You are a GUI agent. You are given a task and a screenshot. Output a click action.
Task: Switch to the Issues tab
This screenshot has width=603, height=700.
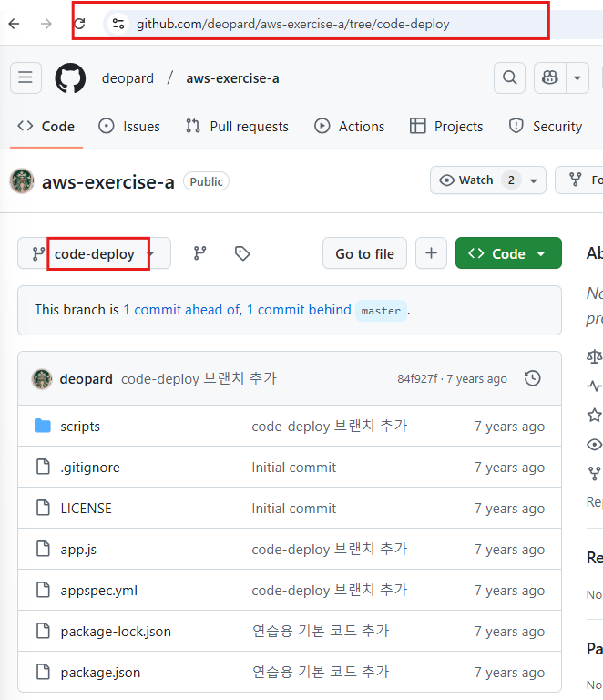(x=129, y=127)
